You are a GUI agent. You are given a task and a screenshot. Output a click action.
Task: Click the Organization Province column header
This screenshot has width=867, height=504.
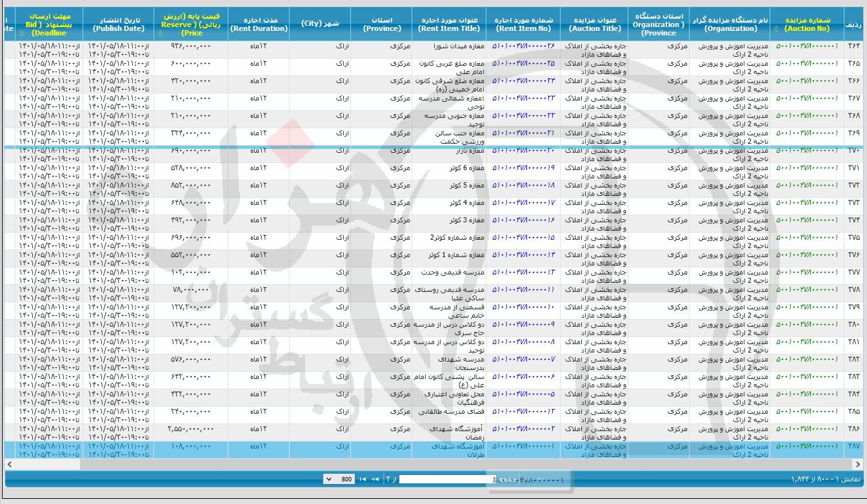pyautogui.click(x=659, y=24)
